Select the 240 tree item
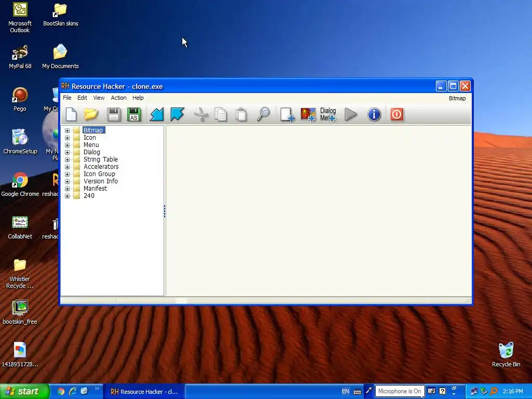 click(x=89, y=196)
